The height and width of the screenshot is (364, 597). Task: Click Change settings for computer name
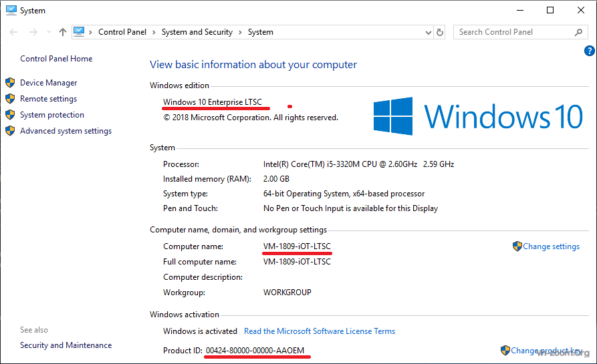point(551,246)
